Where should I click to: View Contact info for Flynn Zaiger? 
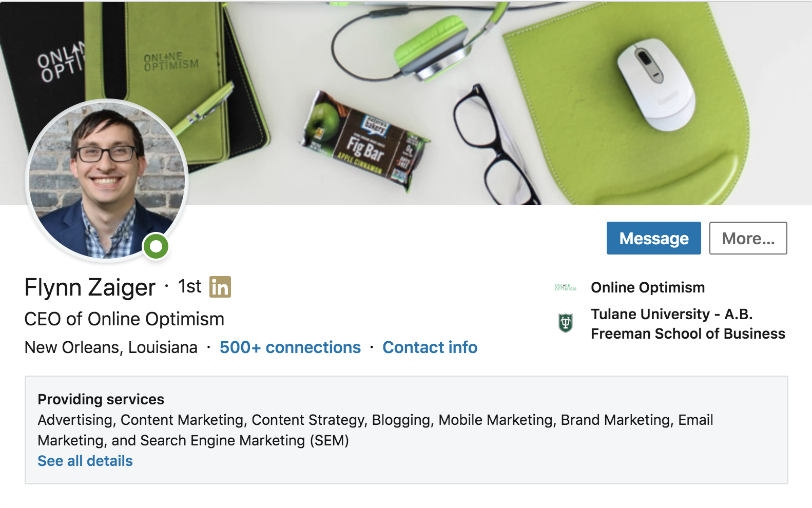(x=430, y=347)
